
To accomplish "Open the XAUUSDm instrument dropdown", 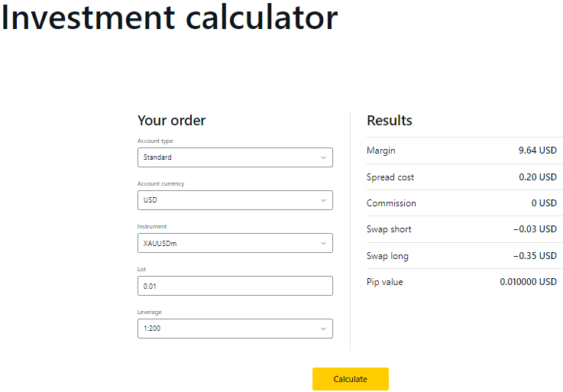I will click(x=229, y=243).
